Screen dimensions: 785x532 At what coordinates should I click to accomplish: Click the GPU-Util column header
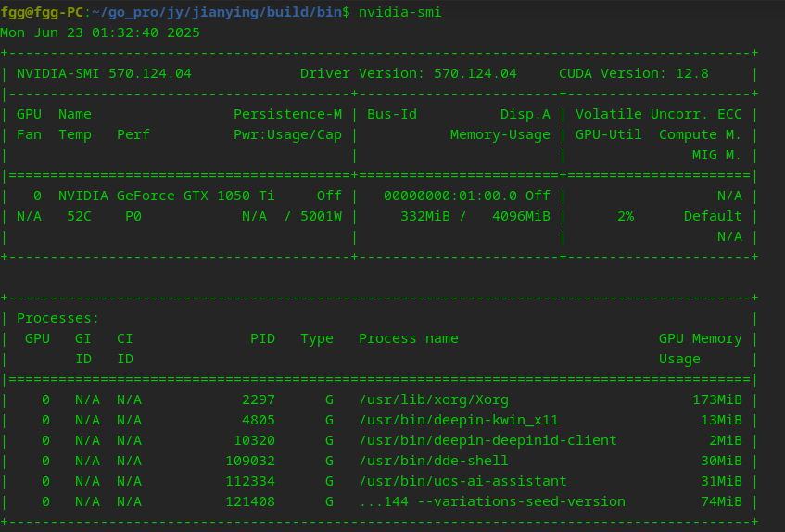(609, 135)
